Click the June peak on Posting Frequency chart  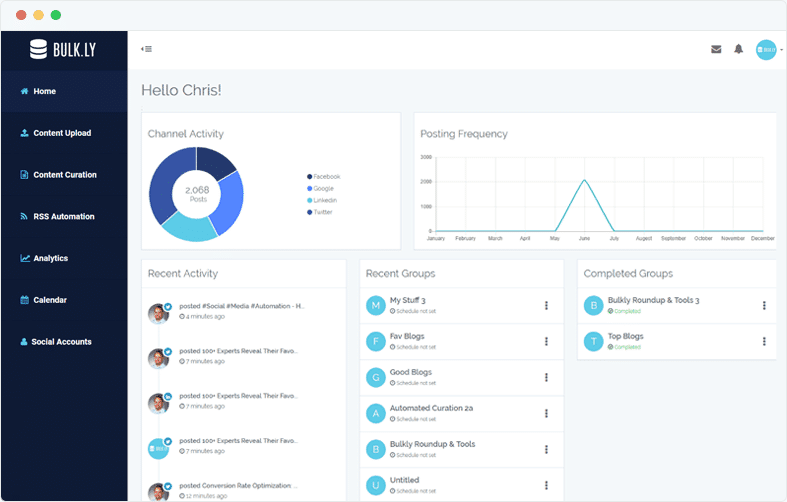coord(584,181)
